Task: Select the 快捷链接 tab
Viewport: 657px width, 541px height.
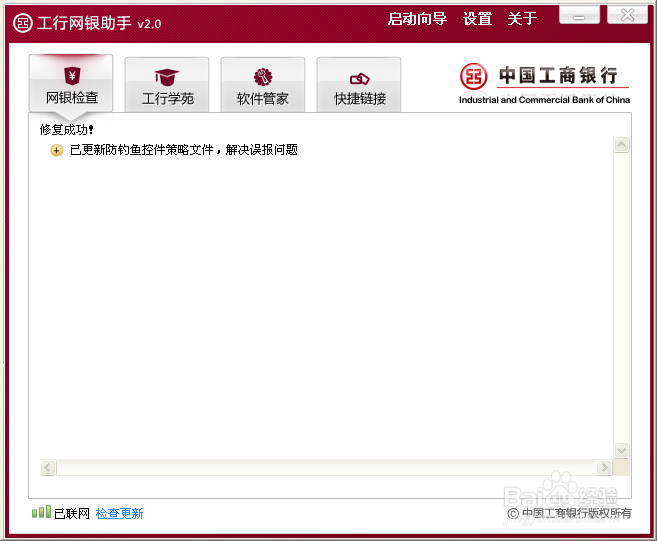Action: point(359,85)
